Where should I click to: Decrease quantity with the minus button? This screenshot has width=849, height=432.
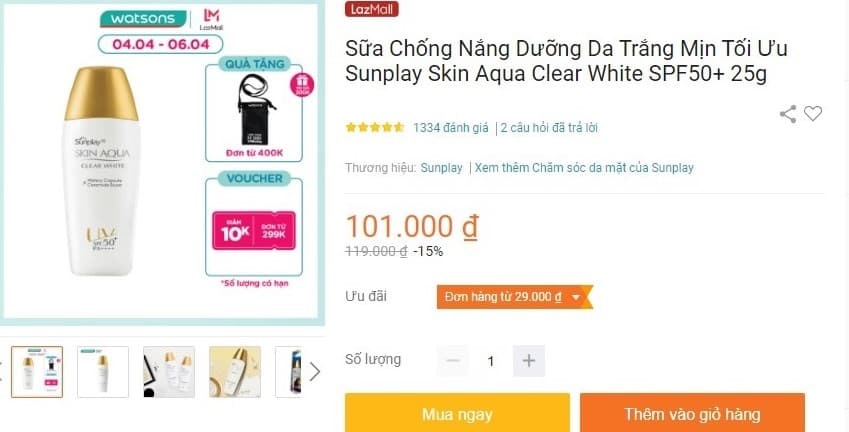pyautogui.click(x=453, y=361)
